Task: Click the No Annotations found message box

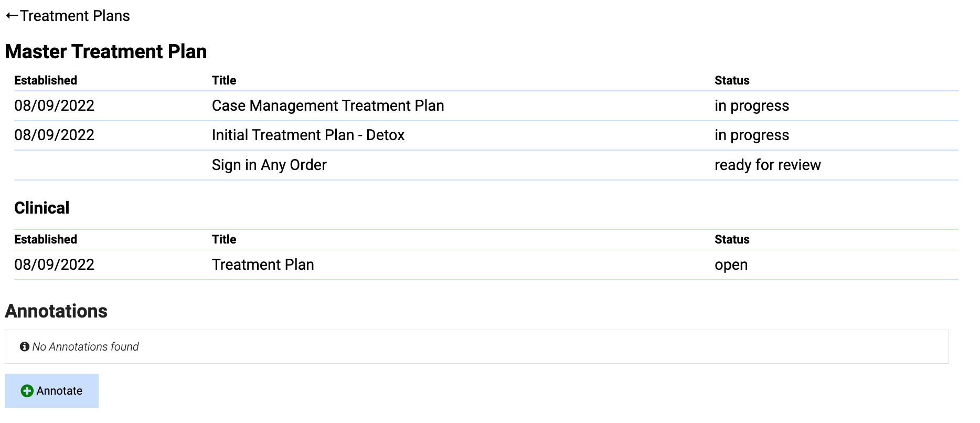Action: coord(477,346)
